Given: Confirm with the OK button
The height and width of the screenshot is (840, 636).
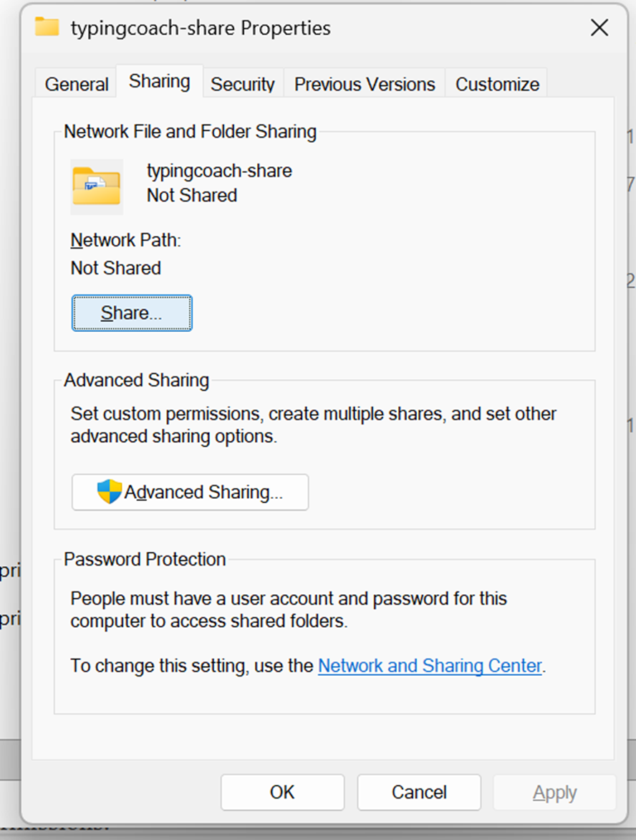Looking at the screenshot, I should [282, 792].
